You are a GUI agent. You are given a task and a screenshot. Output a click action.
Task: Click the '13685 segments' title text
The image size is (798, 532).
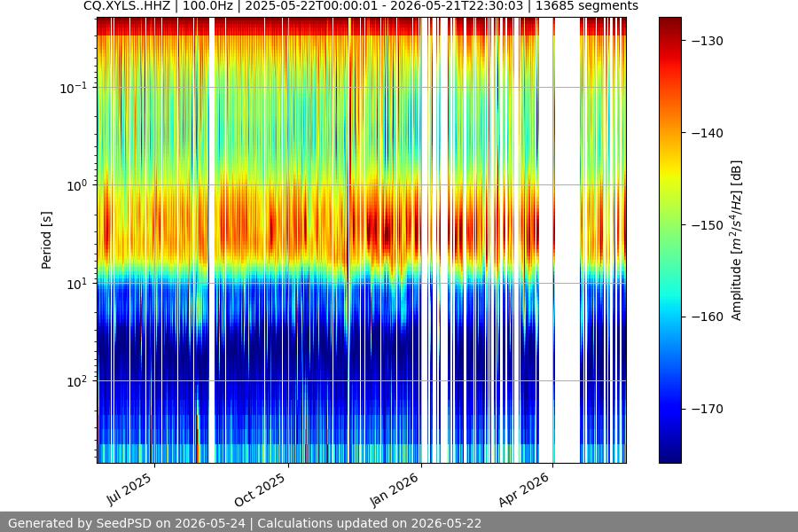(587, 6)
